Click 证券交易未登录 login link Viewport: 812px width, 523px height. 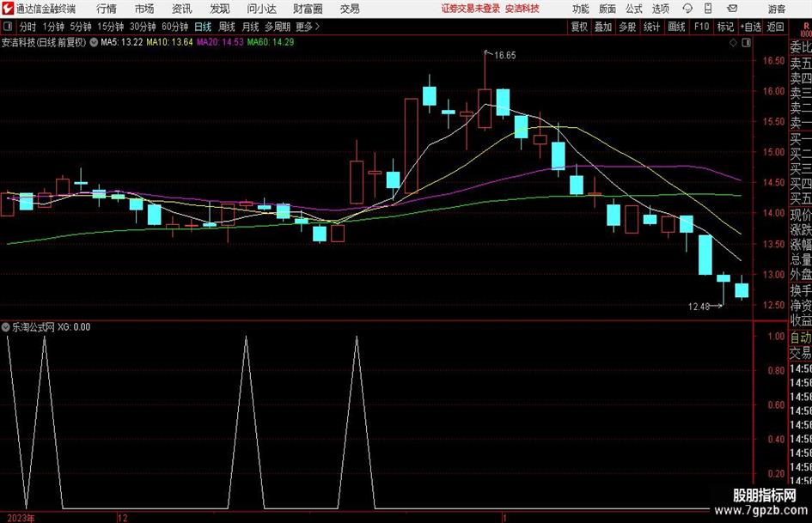(x=471, y=9)
